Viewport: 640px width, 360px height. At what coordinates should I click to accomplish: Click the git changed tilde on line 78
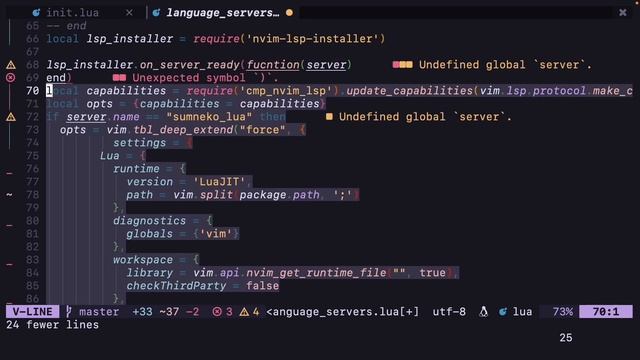tap(9, 195)
